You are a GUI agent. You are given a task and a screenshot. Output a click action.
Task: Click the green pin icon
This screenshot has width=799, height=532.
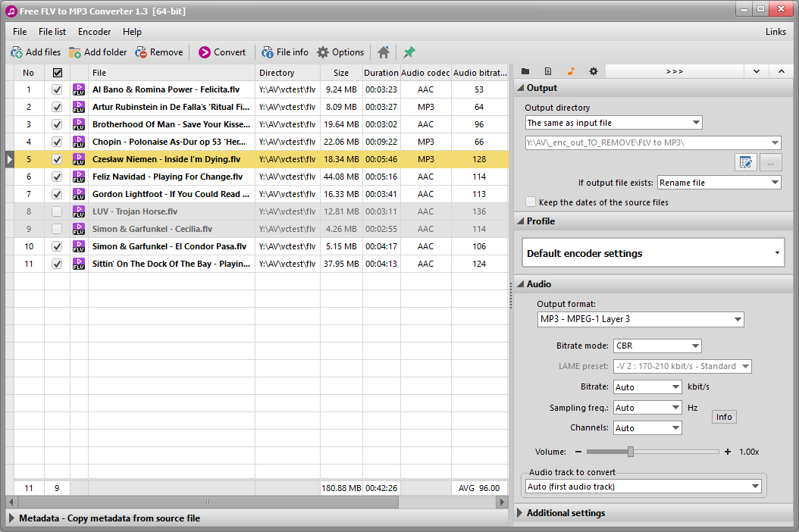[409, 52]
